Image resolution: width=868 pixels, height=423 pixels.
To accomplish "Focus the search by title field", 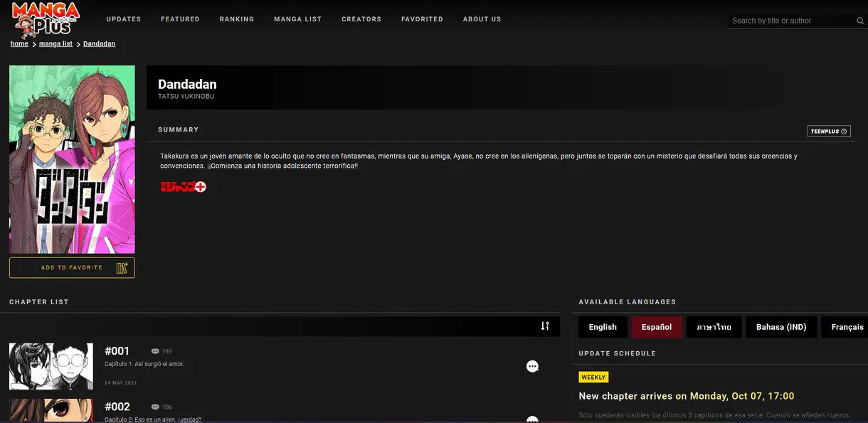I will coord(791,21).
